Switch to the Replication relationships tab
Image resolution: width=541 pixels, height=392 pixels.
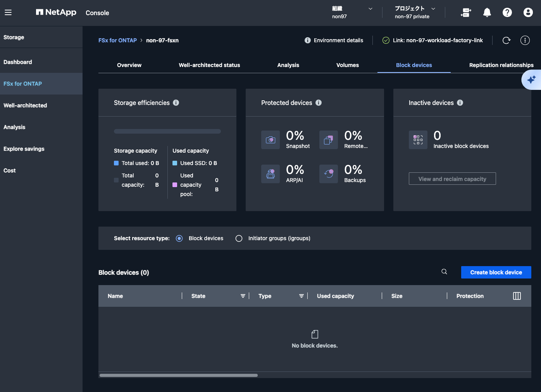point(501,65)
